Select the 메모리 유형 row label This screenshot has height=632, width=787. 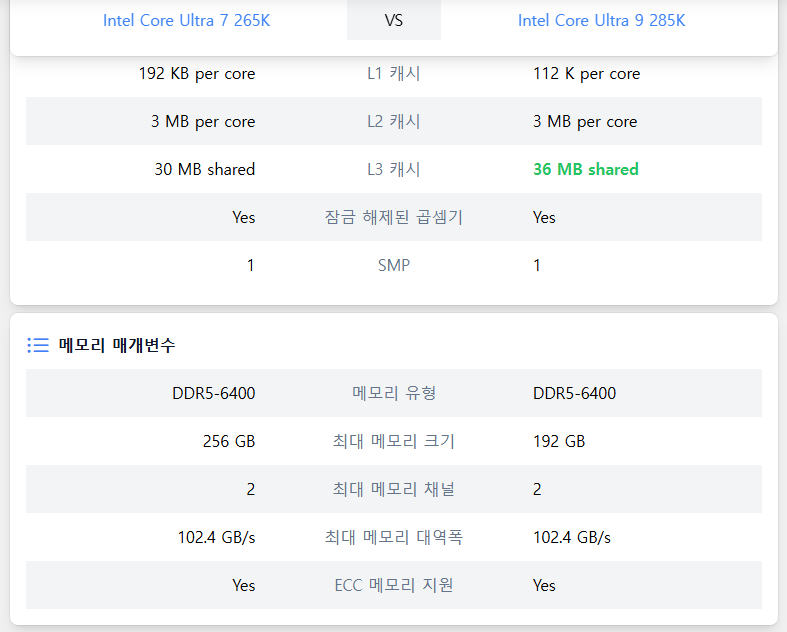pos(394,393)
